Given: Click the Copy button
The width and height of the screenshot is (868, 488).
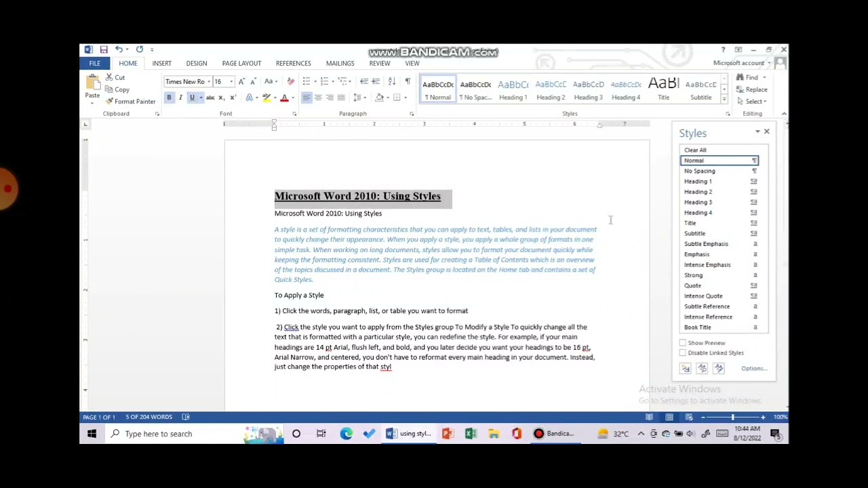Looking at the screenshot, I should click(117, 89).
